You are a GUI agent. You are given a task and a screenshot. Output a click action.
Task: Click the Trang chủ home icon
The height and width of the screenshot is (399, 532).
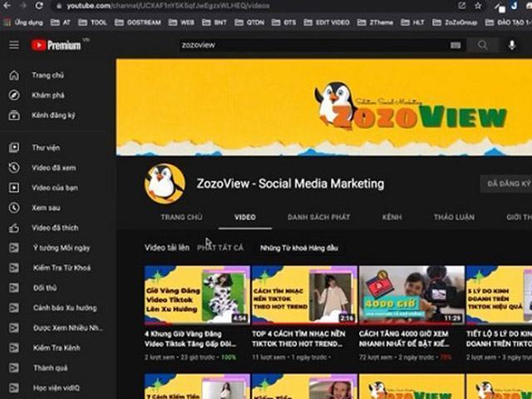(14, 75)
